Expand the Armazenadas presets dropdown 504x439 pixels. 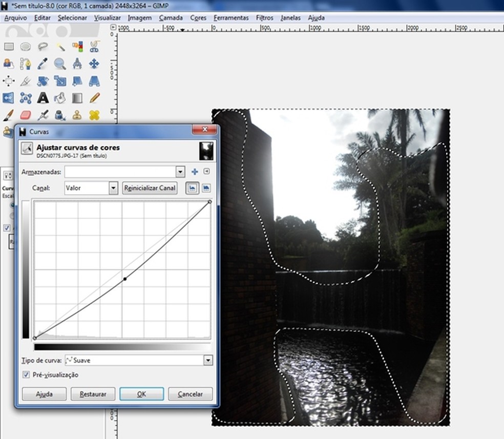(x=180, y=172)
